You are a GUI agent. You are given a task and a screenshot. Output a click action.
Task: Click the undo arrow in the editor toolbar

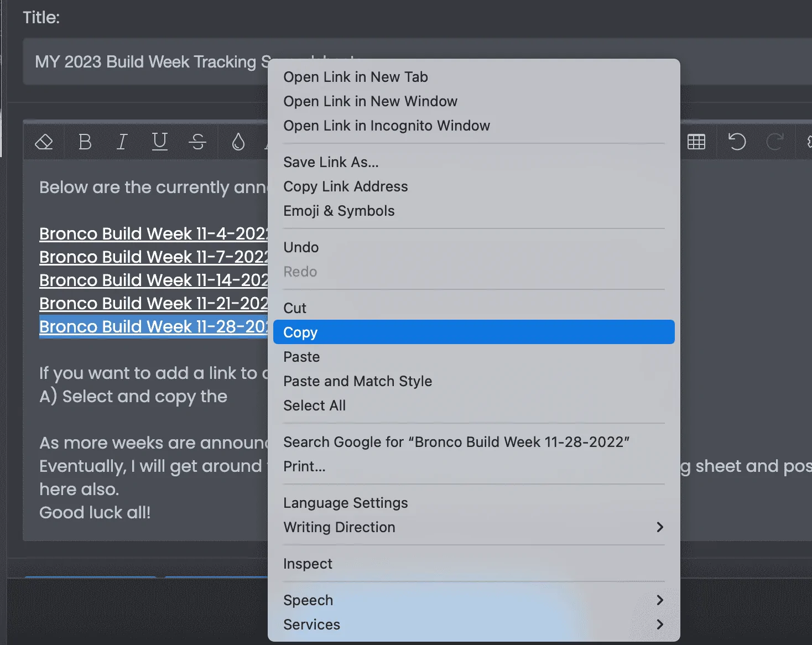pos(737,142)
